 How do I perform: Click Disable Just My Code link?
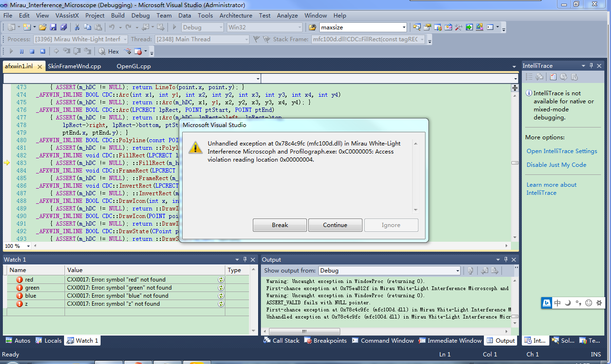556,165
